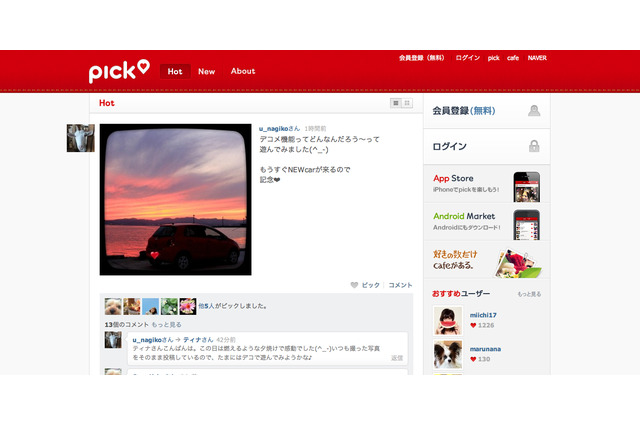
Task: Open the pick link in top bar
Action: [x=493, y=58]
